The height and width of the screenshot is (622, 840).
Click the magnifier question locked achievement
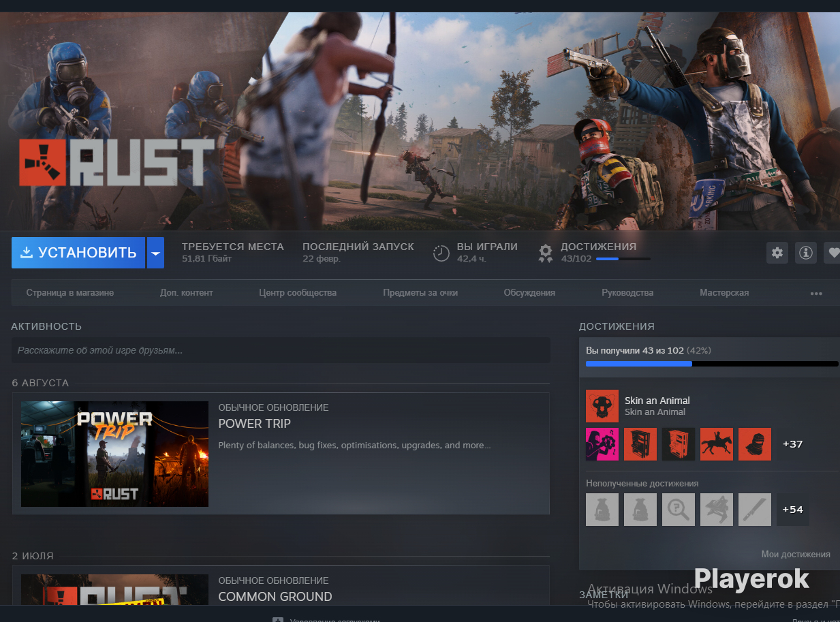click(679, 510)
